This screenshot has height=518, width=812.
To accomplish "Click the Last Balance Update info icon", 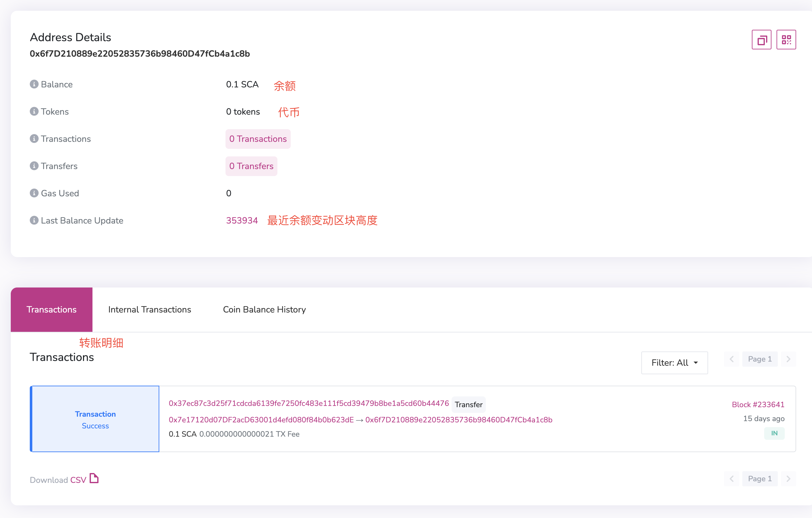I will click(x=34, y=220).
